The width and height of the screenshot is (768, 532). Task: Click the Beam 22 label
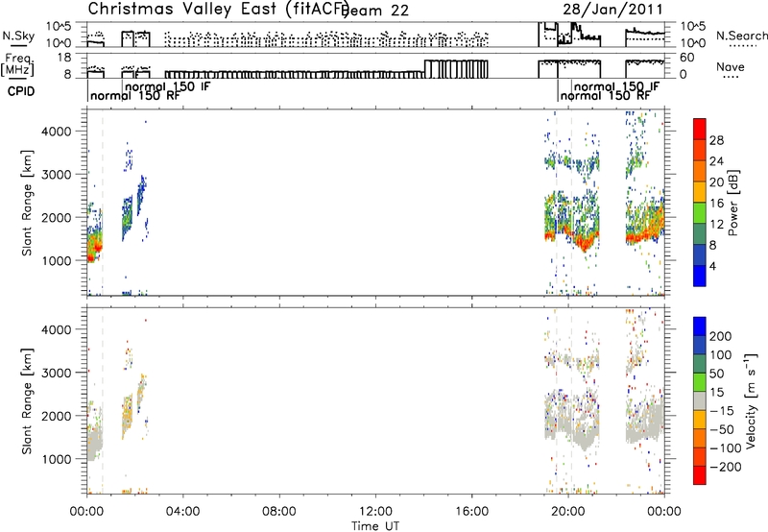(376, 11)
